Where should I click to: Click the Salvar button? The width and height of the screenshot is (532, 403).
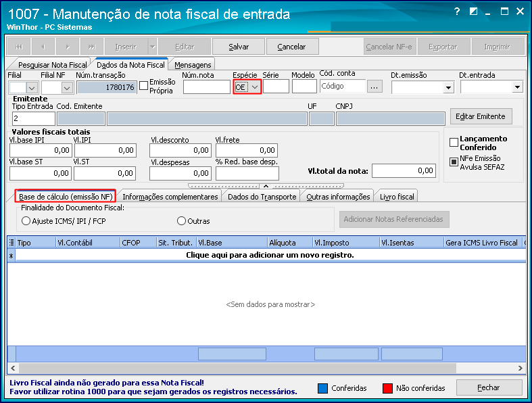239,47
